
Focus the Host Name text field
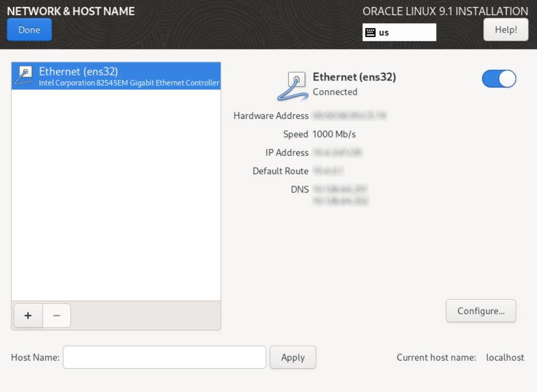165,357
